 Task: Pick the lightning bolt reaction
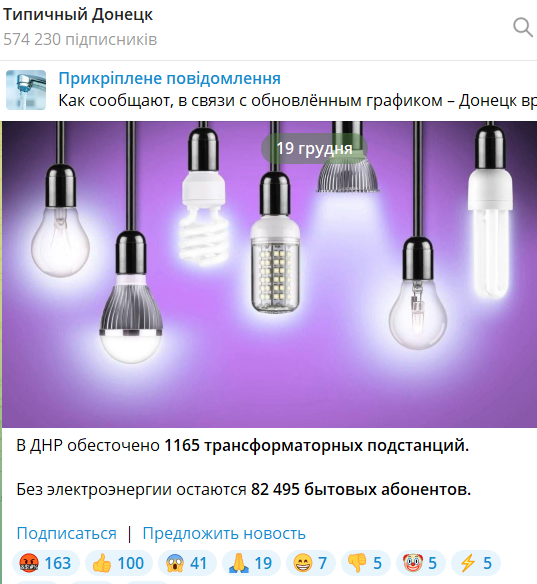point(476,563)
